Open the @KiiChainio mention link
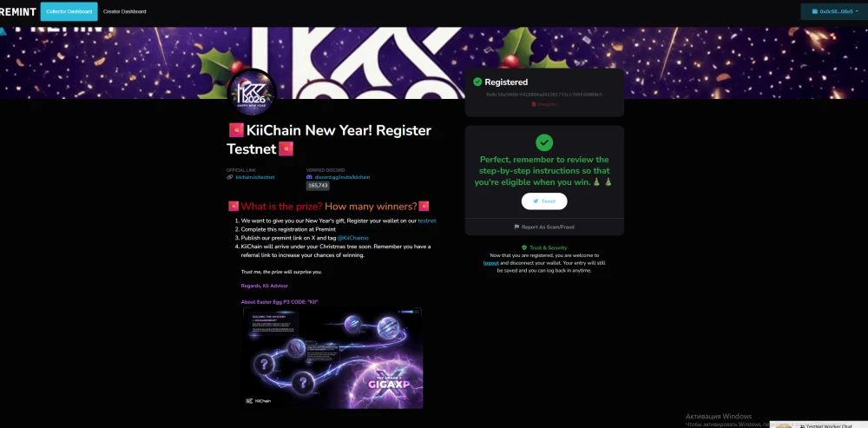The height and width of the screenshot is (428, 868). tap(352, 238)
